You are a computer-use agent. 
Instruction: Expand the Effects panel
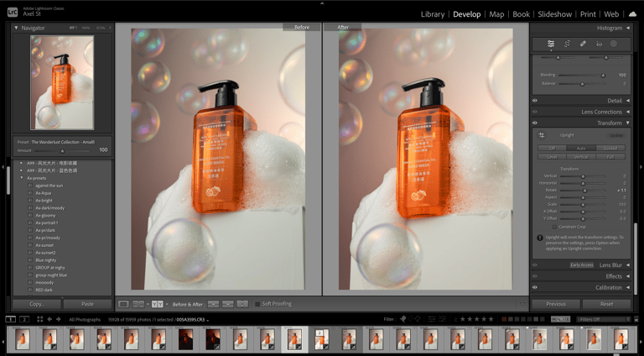point(628,276)
